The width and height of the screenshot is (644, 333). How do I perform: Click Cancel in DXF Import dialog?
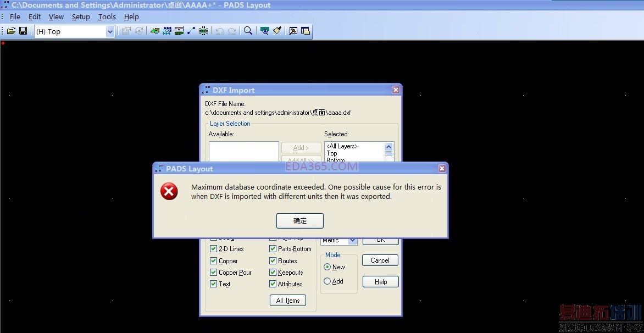(x=380, y=260)
